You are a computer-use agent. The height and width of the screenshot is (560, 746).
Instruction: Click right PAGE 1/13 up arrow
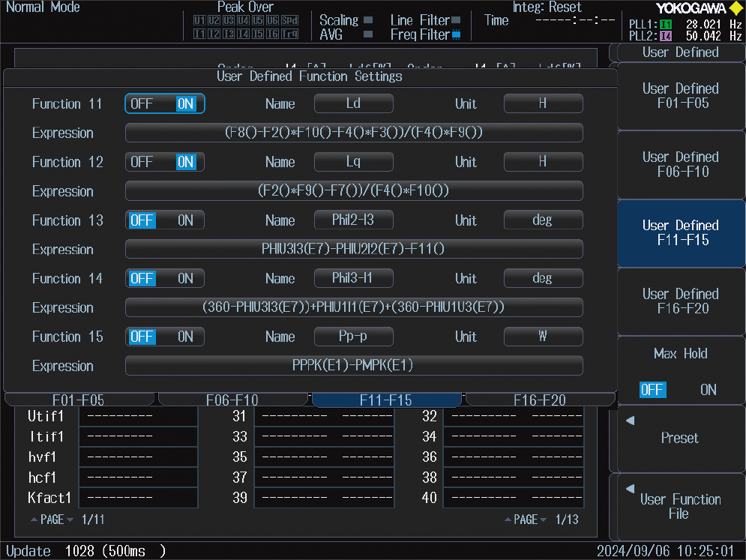coord(508,520)
